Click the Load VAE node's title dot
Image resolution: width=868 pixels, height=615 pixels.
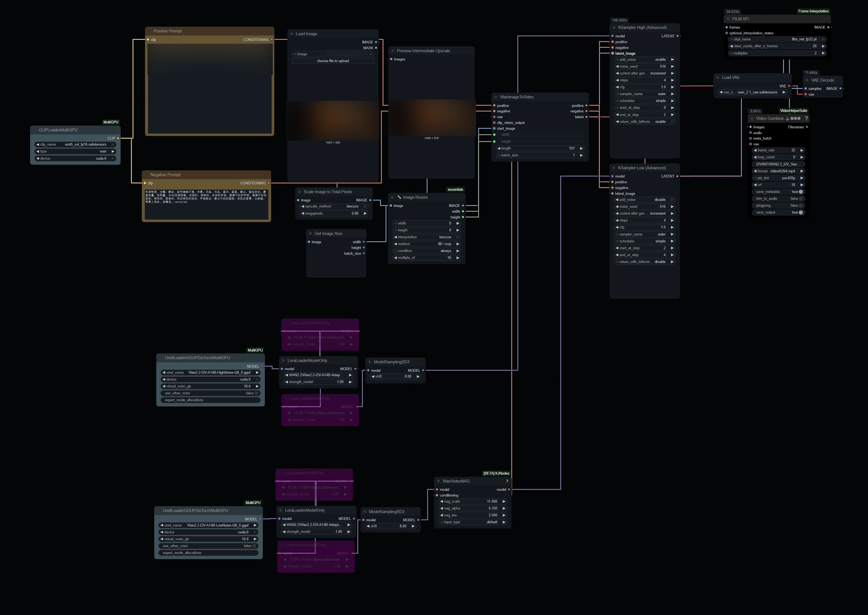718,78
